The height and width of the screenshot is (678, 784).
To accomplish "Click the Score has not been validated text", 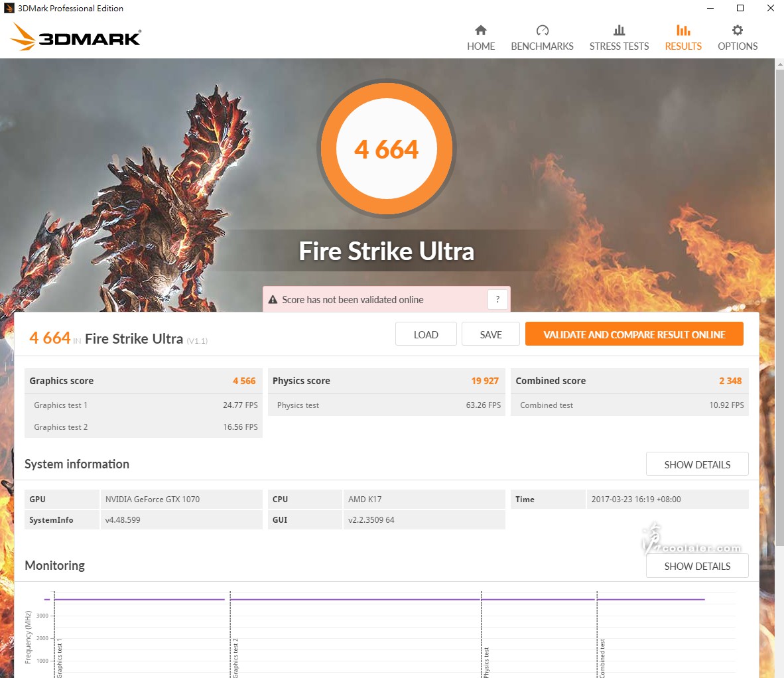I will 352,299.
